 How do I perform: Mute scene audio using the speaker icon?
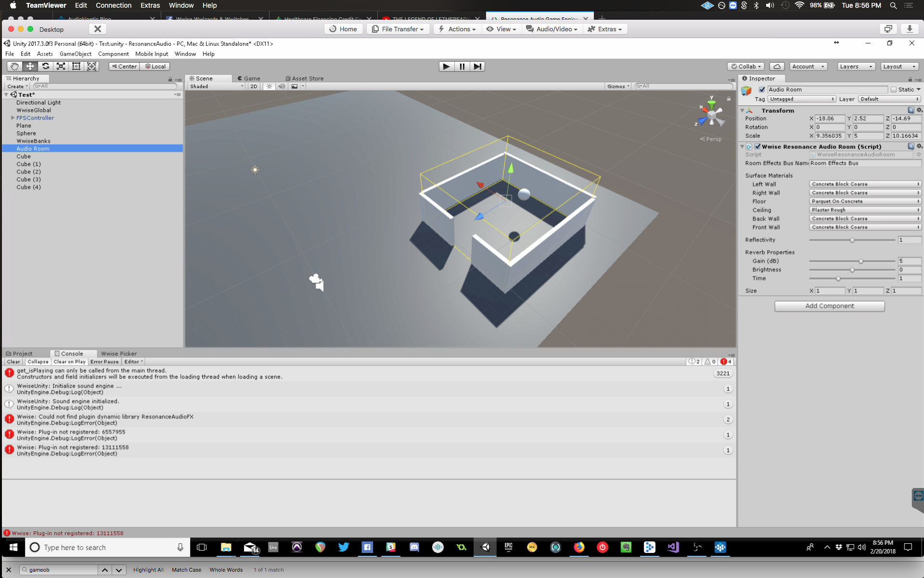pos(282,86)
